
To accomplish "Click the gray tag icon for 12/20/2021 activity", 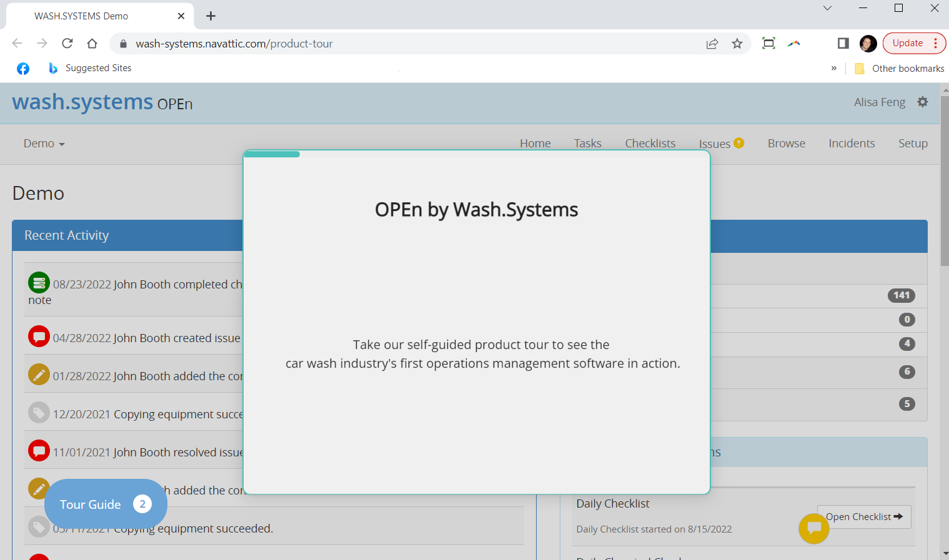I will (x=39, y=413).
